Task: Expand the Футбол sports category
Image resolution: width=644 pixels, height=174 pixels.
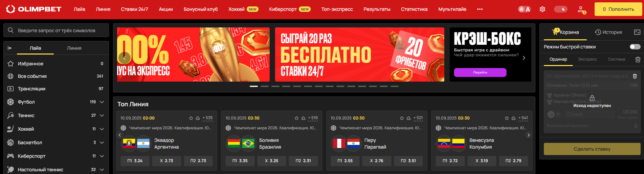Action: click(x=102, y=102)
